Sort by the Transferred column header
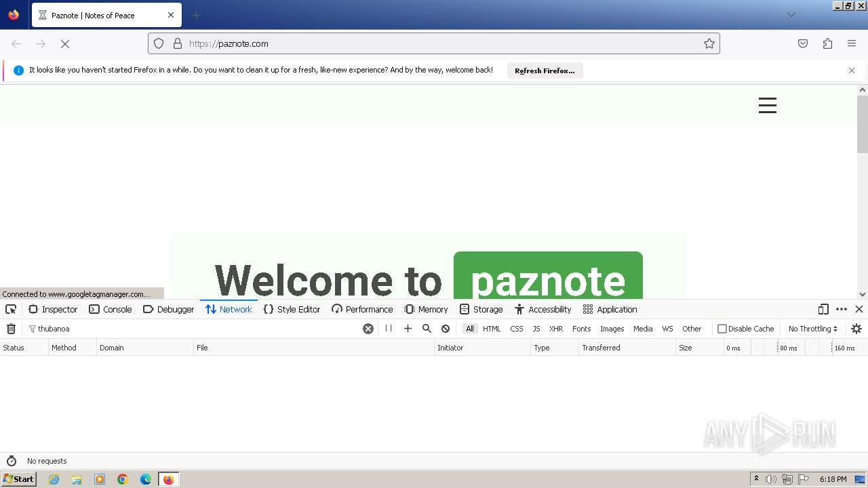This screenshot has width=868, height=488. pyautogui.click(x=627, y=348)
